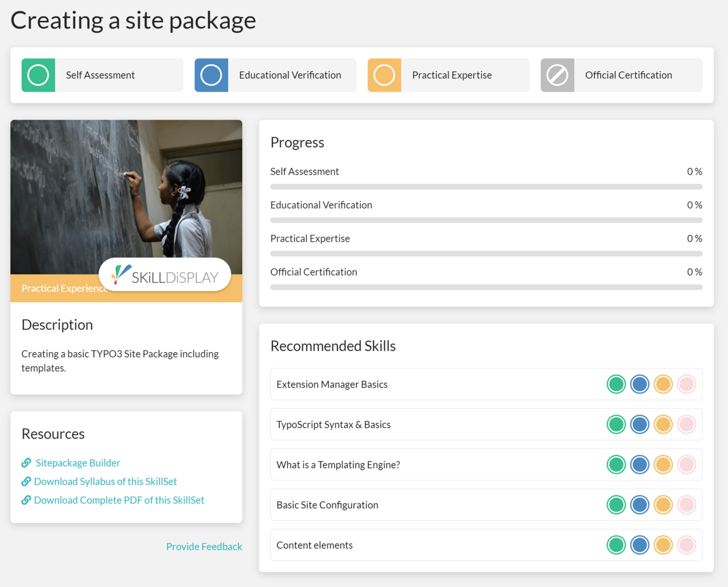Open the 'What is a Templating Engine?' skill

(x=338, y=465)
